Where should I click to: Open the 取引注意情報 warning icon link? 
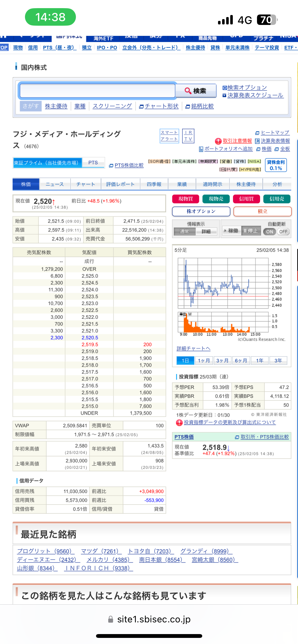pos(233,141)
